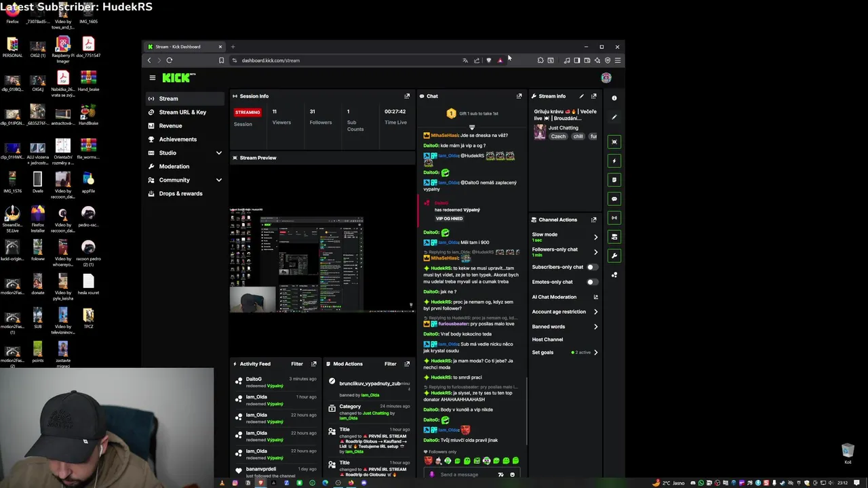Screen dimensions: 868x488
Task: Click the info icon in right sidebar
Action: 614,98
